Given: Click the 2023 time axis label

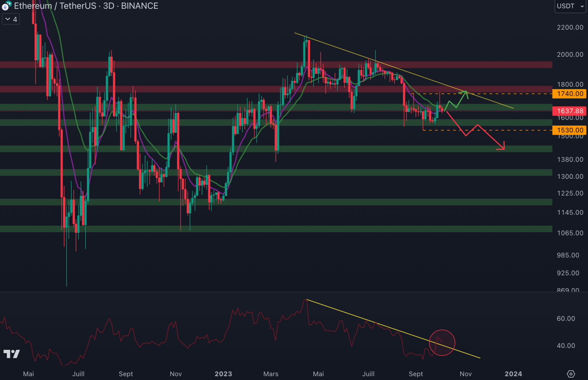Looking at the screenshot, I should [223, 374].
